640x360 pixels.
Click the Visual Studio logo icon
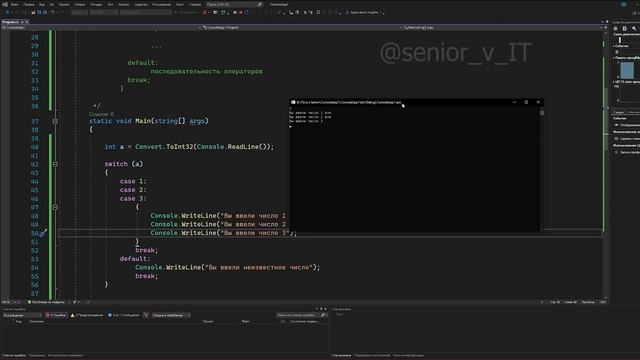(x=5, y=4)
